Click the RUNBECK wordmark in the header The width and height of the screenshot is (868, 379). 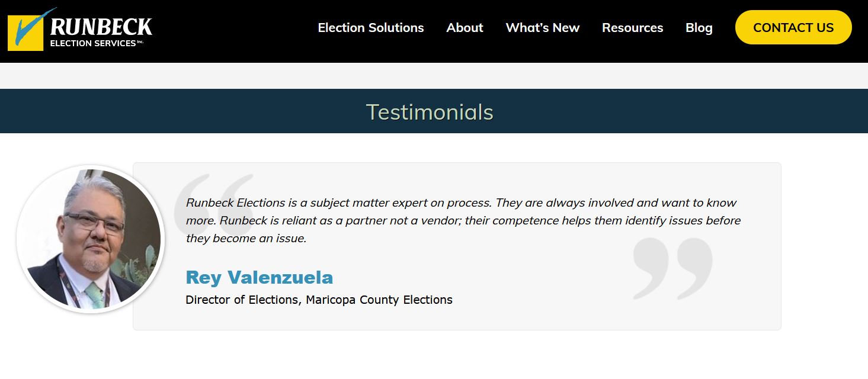click(101, 27)
